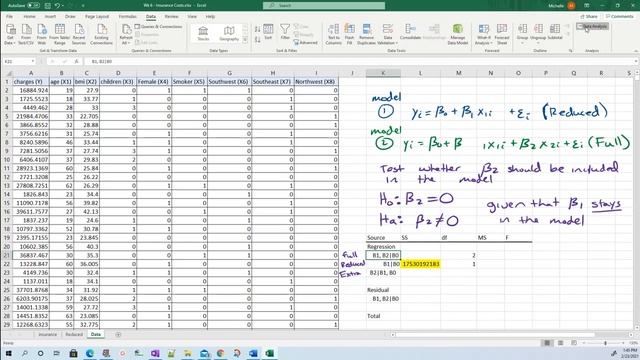Open Advanced filter options

pos(305,42)
